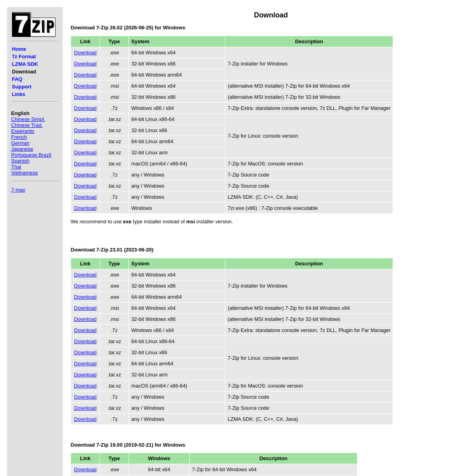Select '7-Zip installer for Windows' text in 26.02 table
The width and height of the screenshot is (476, 476).
pyautogui.click(x=257, y=64)
